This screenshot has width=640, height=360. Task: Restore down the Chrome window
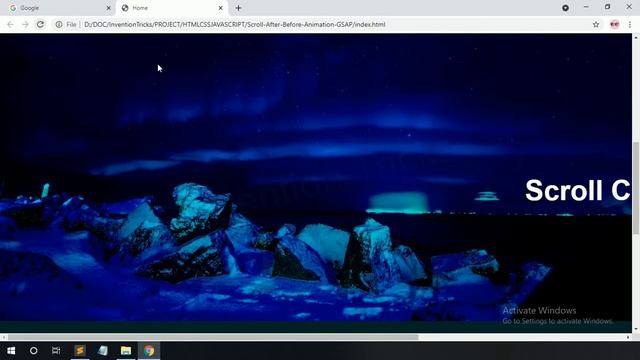(x=607, y=7)
